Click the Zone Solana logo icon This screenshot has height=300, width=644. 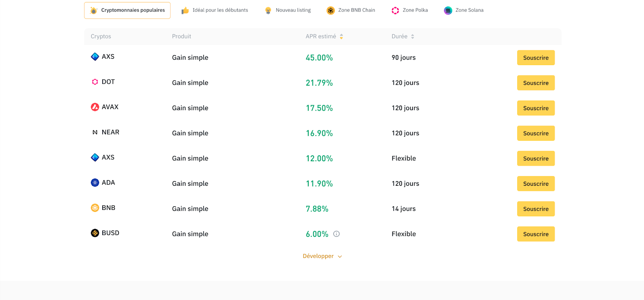[448, 10]
